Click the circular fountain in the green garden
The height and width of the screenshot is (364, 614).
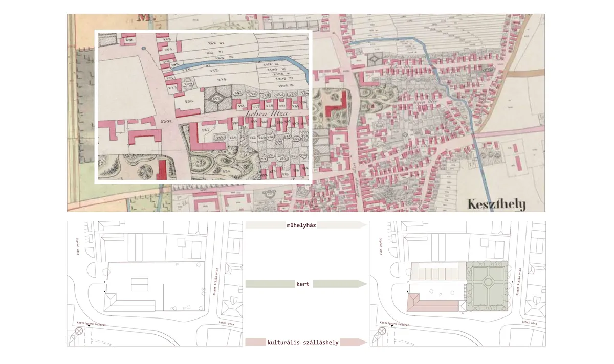[487, 282]
